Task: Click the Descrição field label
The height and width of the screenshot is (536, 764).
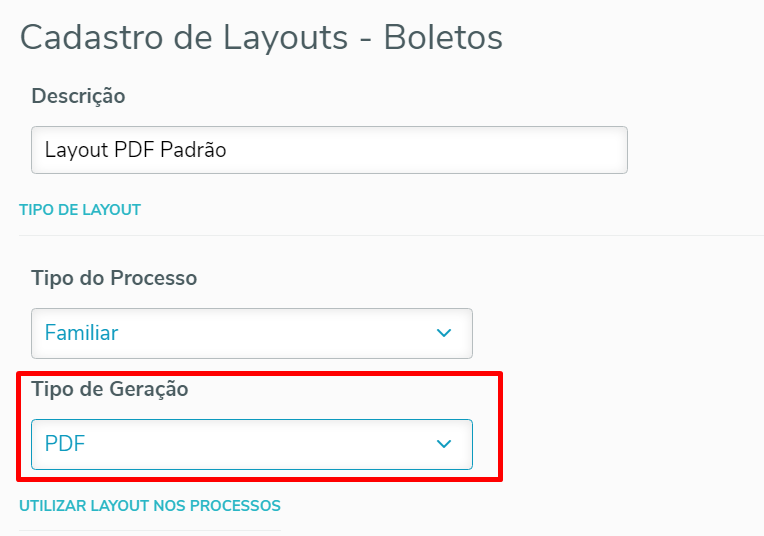Action: 78,96
